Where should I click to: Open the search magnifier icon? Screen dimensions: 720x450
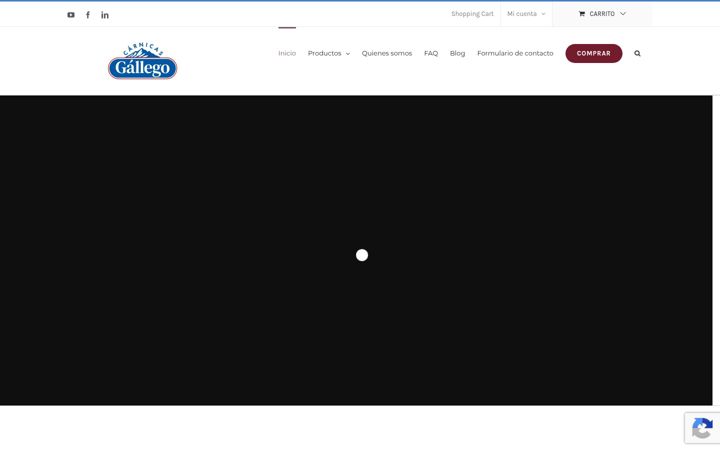coord(637,53)
